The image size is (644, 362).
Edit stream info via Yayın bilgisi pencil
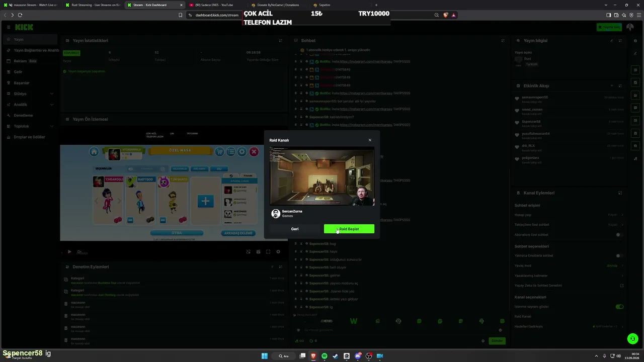click(612, 40)
